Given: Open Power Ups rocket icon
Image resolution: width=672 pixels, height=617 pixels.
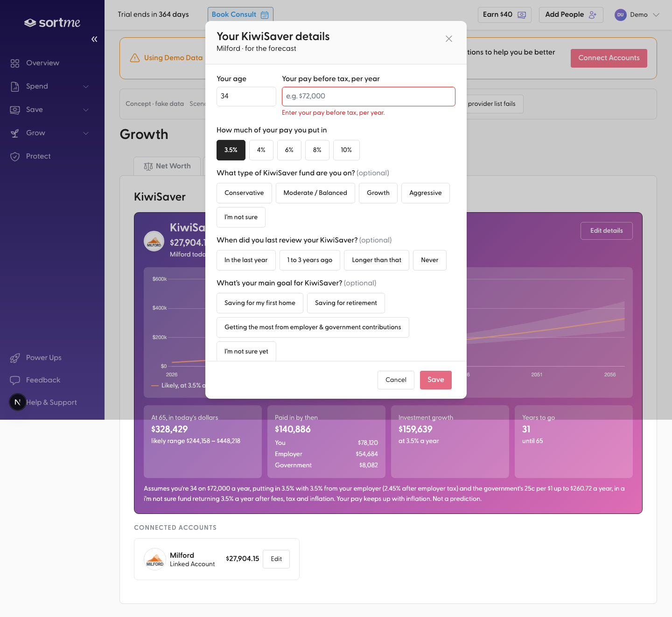Looking at the screenshot, I should pos(15,358).
